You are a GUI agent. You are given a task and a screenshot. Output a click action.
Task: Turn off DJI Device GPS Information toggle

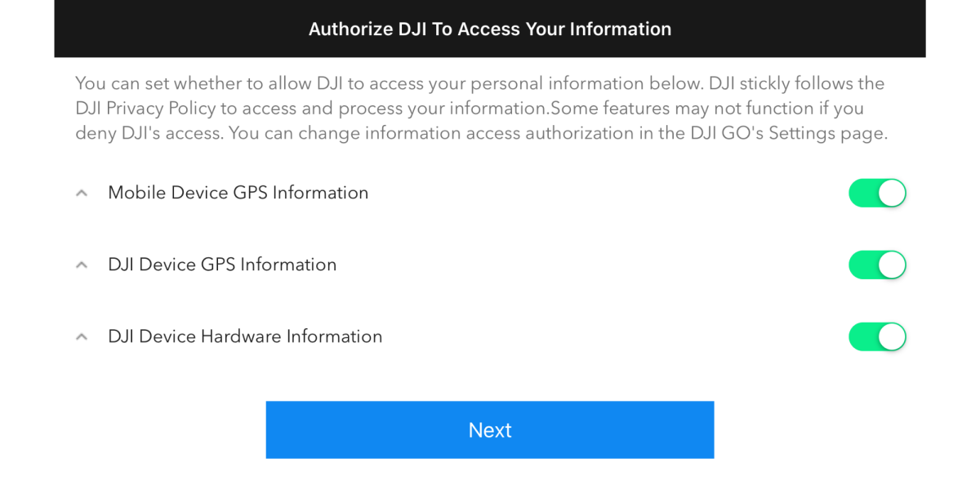(877, 265)
